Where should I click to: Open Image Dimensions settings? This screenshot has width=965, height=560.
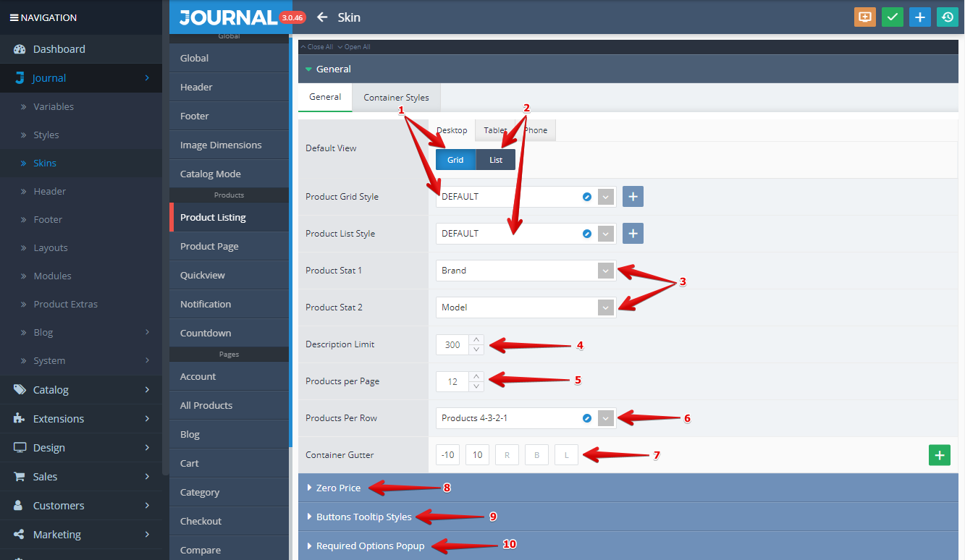(x=229, y=145)
